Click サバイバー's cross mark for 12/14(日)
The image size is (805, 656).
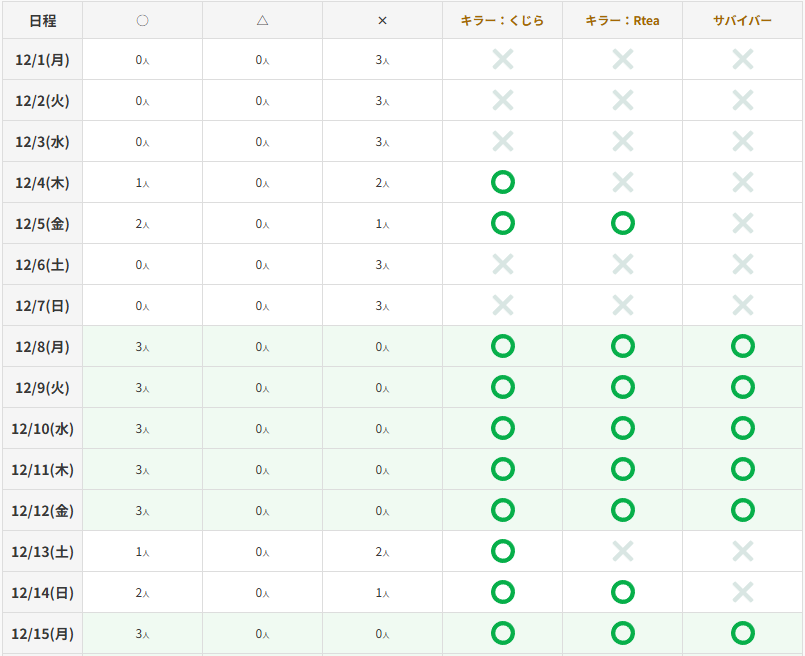[x=743, y=592]
